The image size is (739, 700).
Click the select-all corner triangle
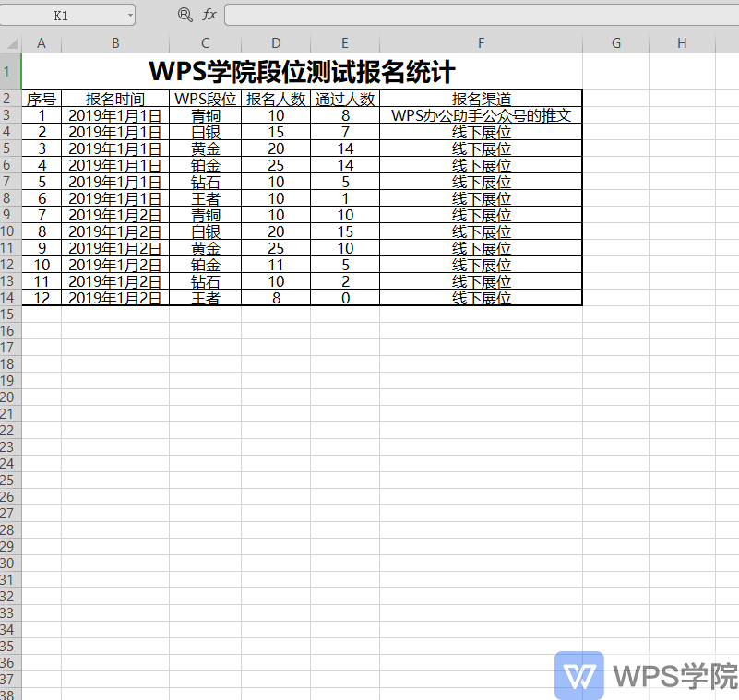11,44
